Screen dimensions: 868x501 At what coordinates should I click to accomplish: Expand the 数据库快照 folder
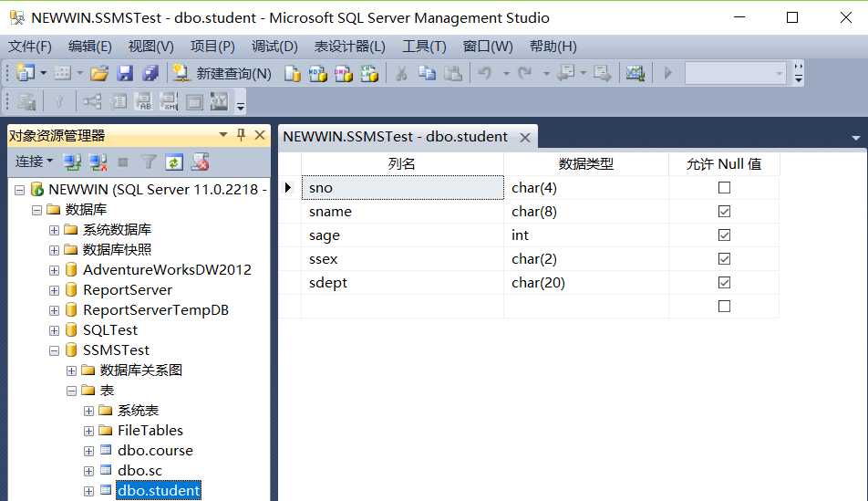[x=54, y=250]
